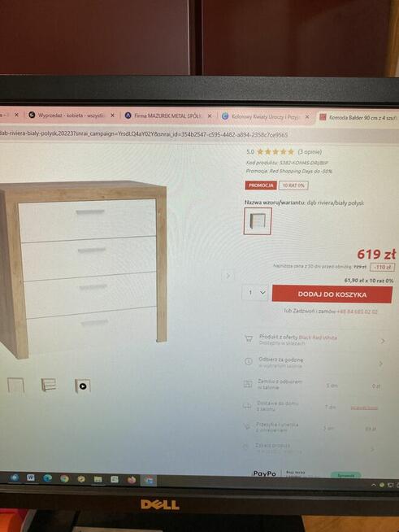Play the product video thumbnail
This screenshot has width=399, height=532.
(83, 386)
